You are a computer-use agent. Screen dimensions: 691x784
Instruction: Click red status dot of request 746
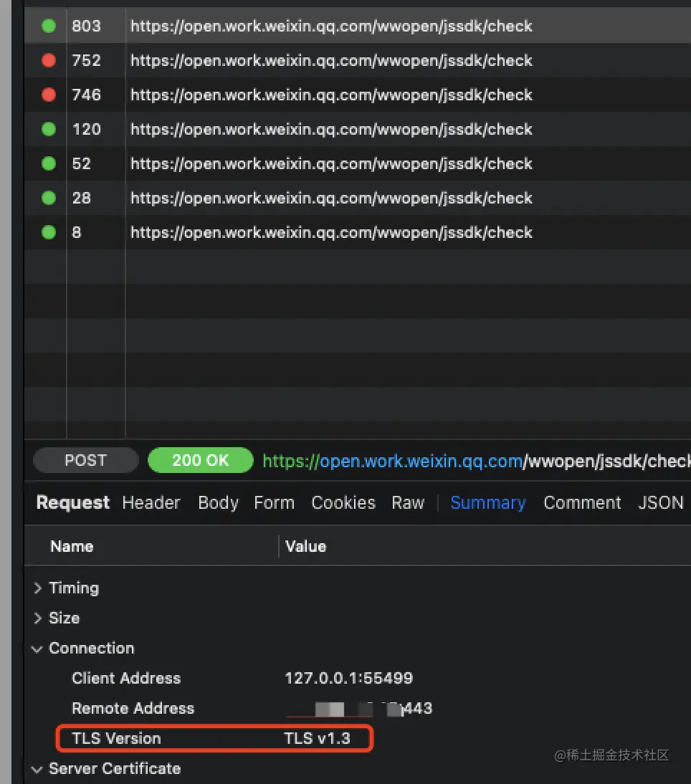pyautogui.click(x=49, y=95)
